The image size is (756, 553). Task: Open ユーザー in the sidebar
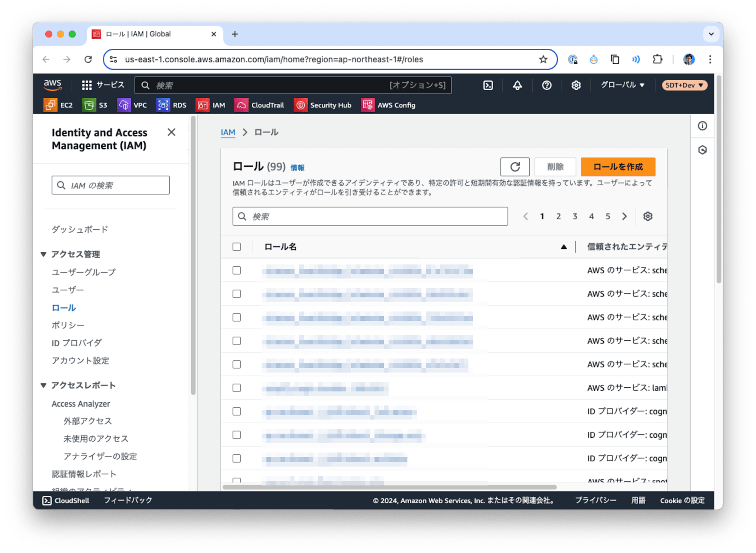click(x=68, y=290)
